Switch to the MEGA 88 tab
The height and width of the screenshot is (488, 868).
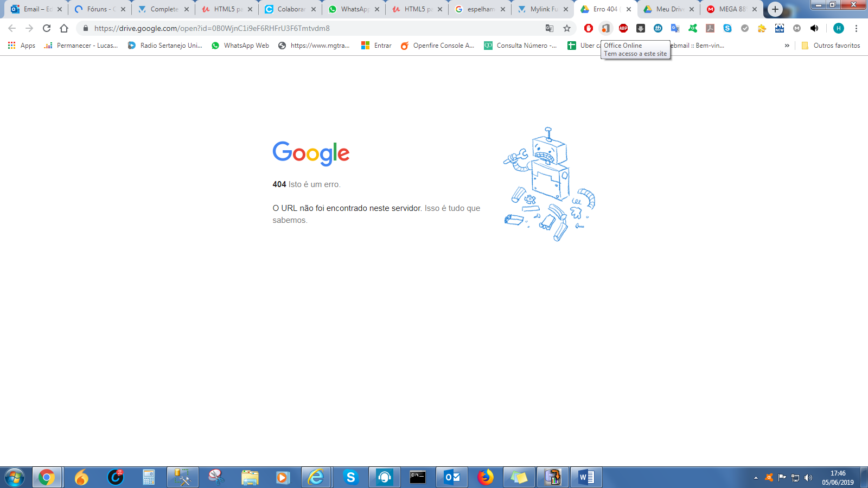coord(731,9)
